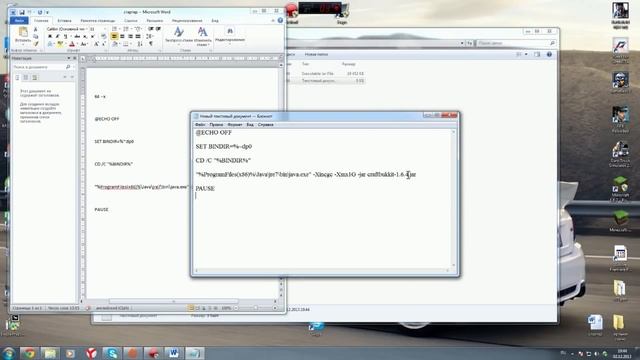The height and width of the screenshot is (360, 640).
Task: Click the text highlight color button
Action: pyautogui.click(x=60, y=44)
